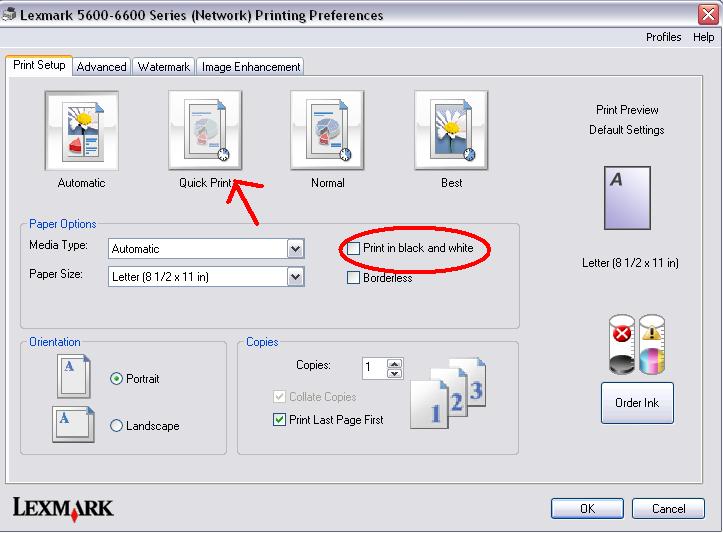Select the Landscape radio button
723x533 pixels.
click(x=116, y=426)
